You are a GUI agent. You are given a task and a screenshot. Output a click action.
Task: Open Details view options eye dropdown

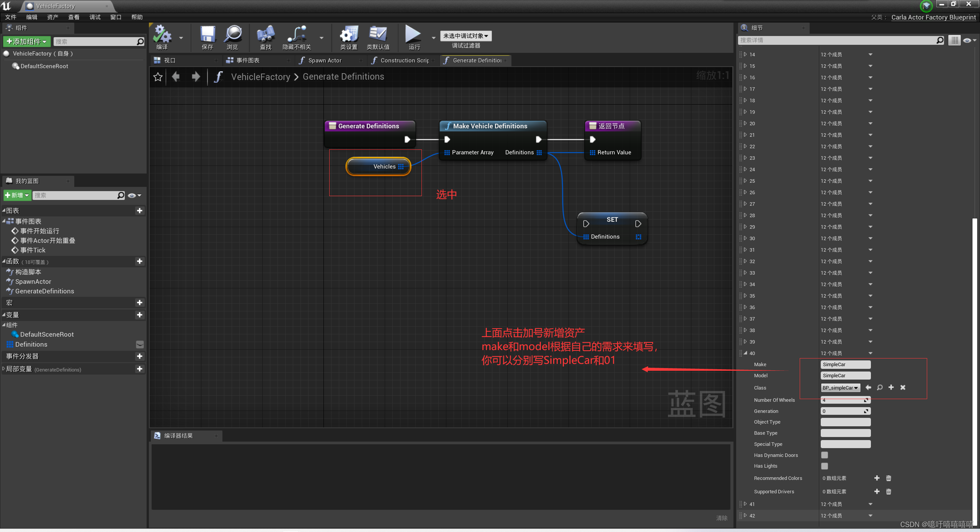click(970, 40)
